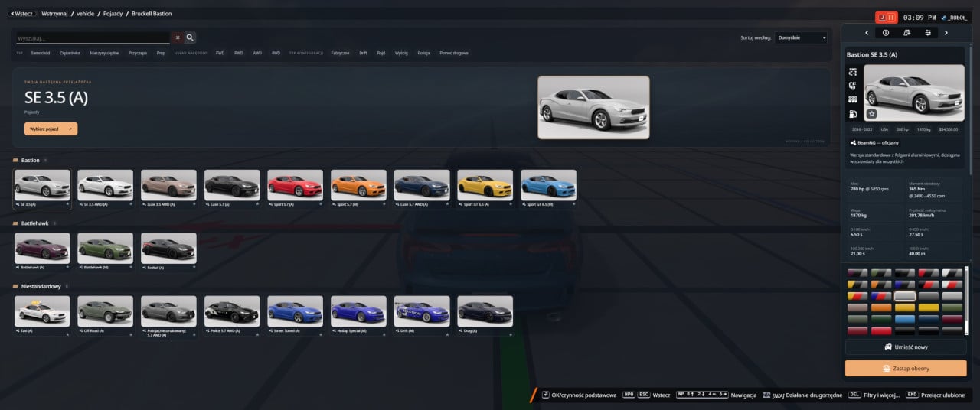Toggle favorite star on Sport GT 6.5 (M) card
This screenshot has height=410, width=980.
point(573,205)
